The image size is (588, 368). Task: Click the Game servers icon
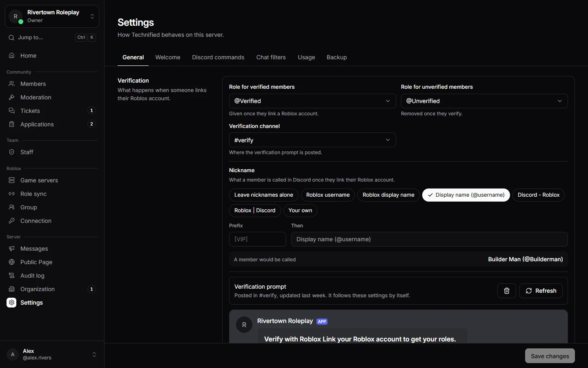point(12,180)
